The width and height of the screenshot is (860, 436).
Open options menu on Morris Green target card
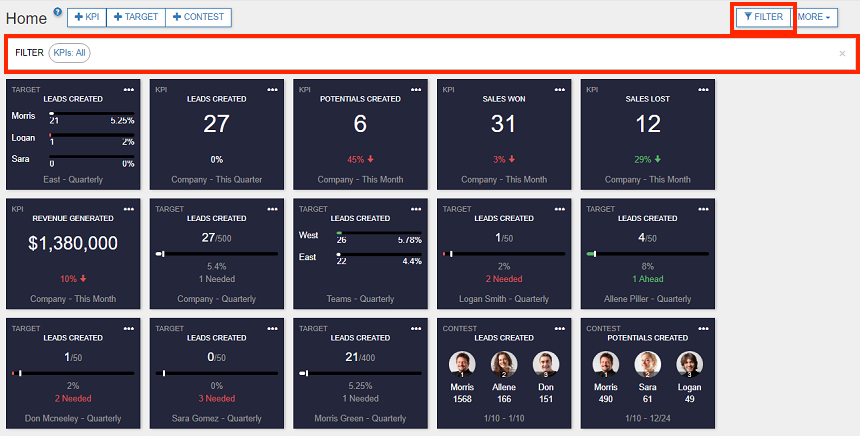(x=416, y=329)
